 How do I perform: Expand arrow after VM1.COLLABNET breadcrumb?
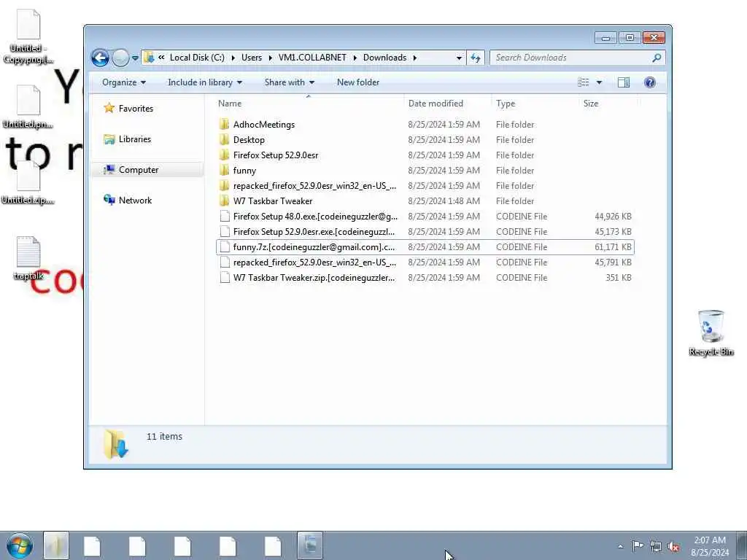(x=355, y=58)
